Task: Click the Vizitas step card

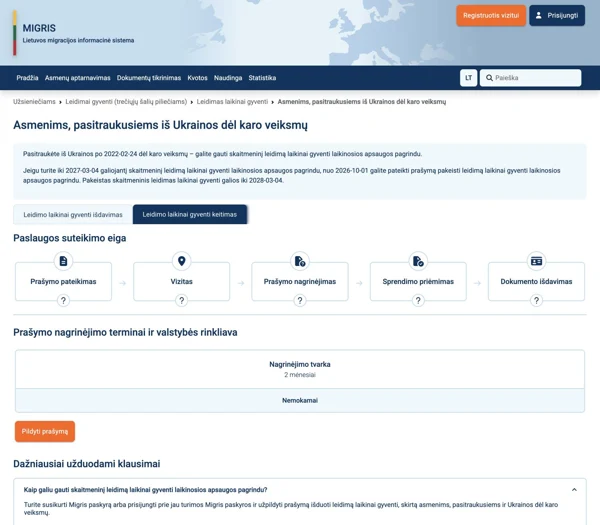Action: click(181, 281)
